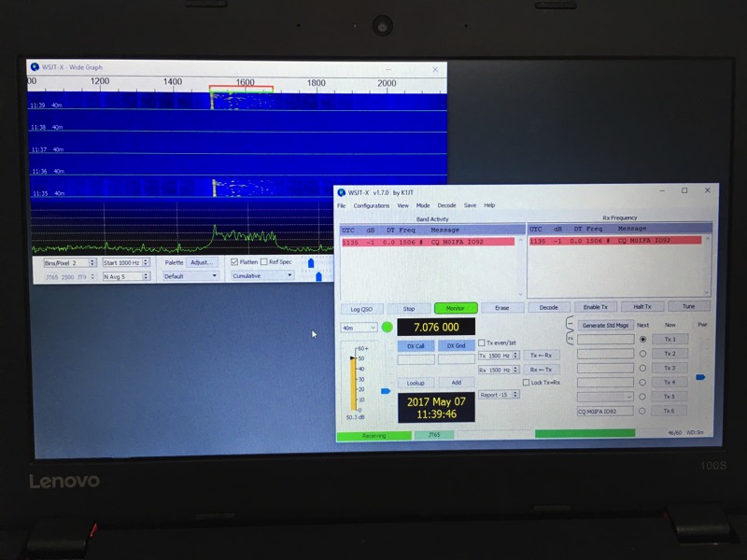Open the Decode menu
Viewport: 747px width, 560px height.
446,205
